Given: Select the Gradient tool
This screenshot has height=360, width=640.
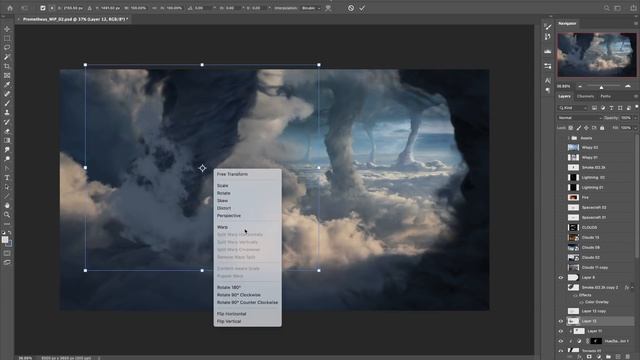Looking at the screenshot, I should point(7,140).
